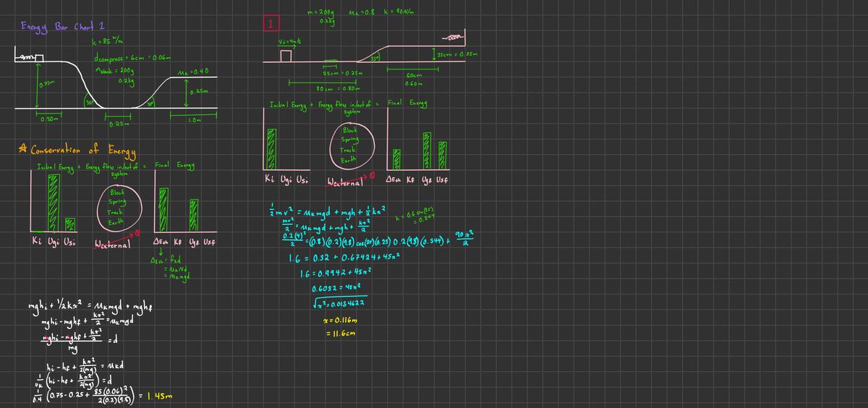Click the green Ki bar in right initial chart
Image resolution: width=868 pixels, height=408 pixels.
click(273, 149)
